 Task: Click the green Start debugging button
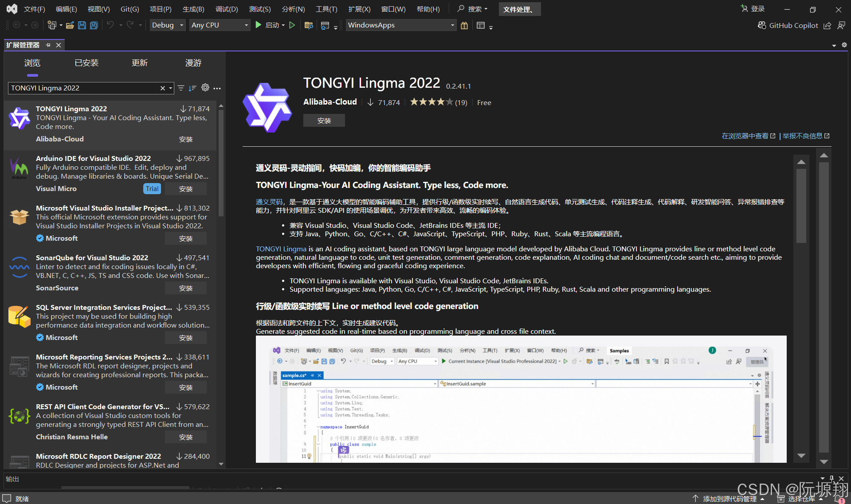259,25
